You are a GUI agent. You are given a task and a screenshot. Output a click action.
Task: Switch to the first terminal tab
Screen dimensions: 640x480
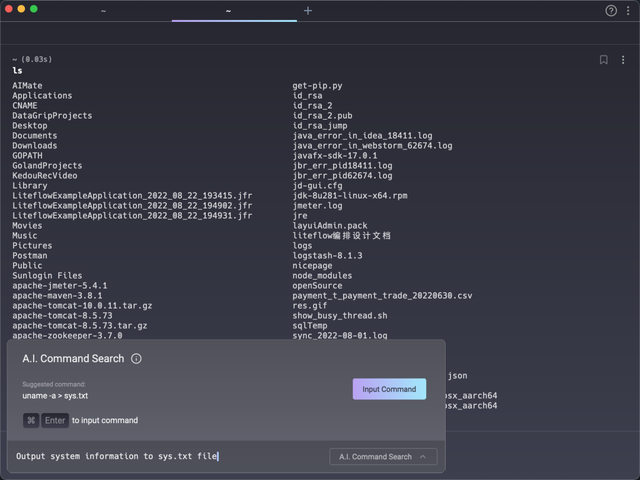click(x=104, y=10)
